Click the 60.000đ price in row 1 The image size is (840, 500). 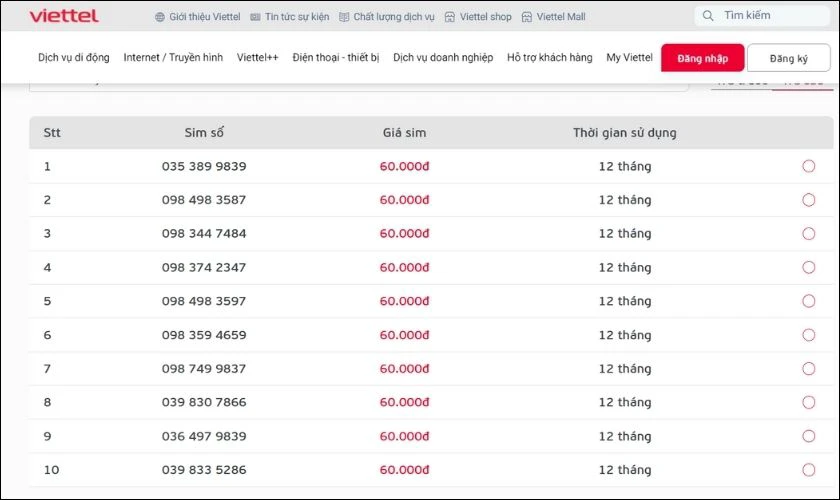404,166
